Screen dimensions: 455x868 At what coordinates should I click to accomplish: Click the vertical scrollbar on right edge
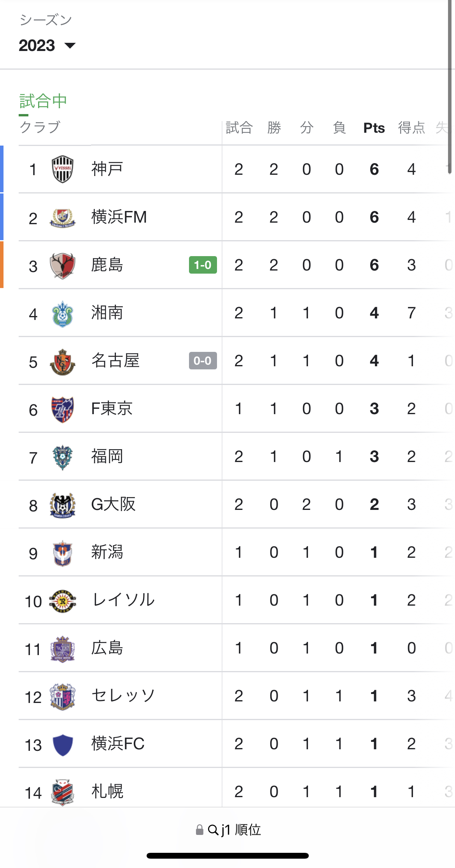tap(450, 86)
